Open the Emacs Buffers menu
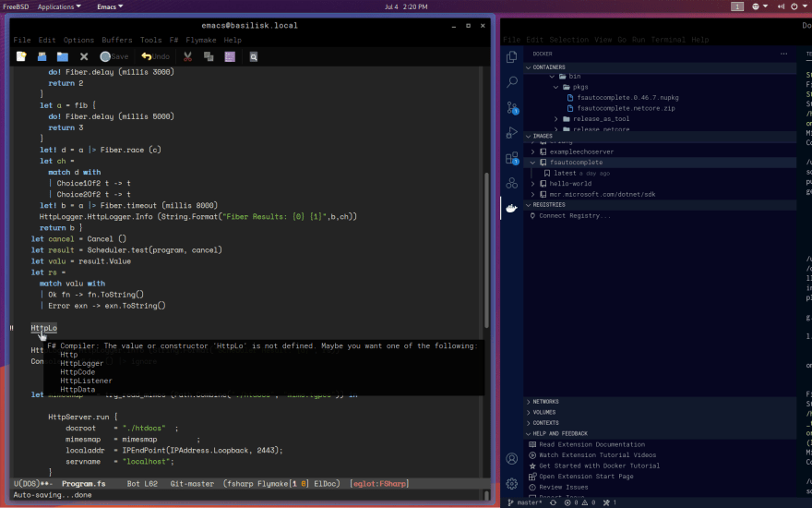This screenshot has height=508, width=812. coord(116,40)
